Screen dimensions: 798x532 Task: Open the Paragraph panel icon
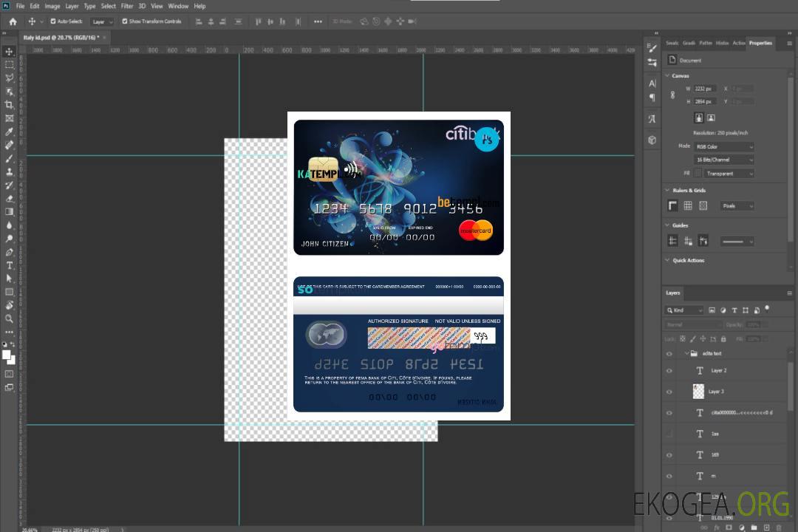[x=652, y=98]
